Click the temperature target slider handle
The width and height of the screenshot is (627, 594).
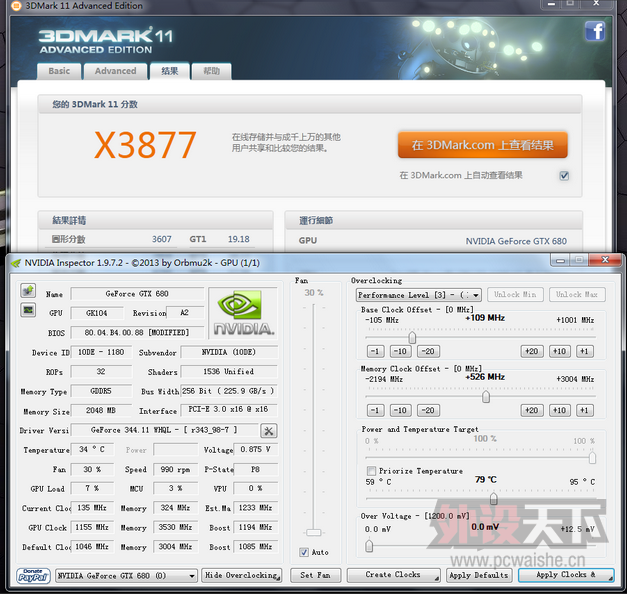click(494, 498)
